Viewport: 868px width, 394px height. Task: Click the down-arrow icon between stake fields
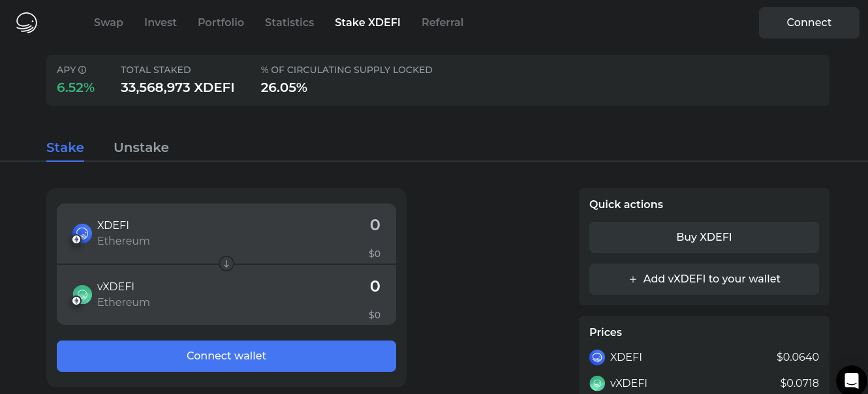226,264
